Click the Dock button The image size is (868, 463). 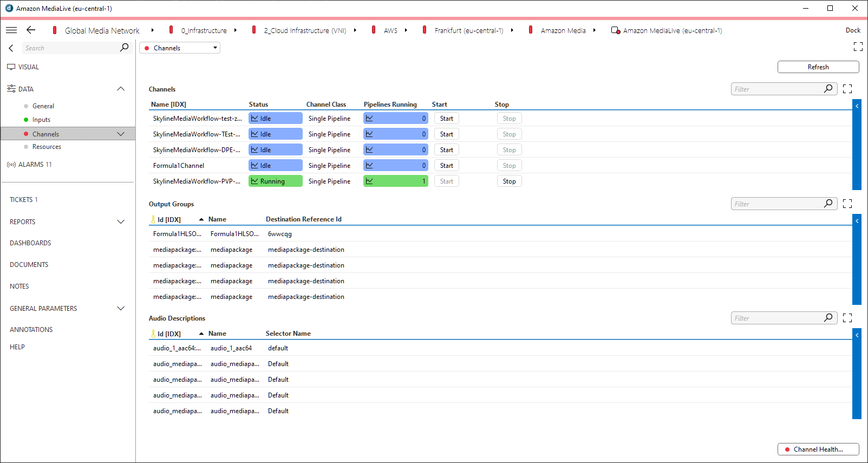pos(853,30)
